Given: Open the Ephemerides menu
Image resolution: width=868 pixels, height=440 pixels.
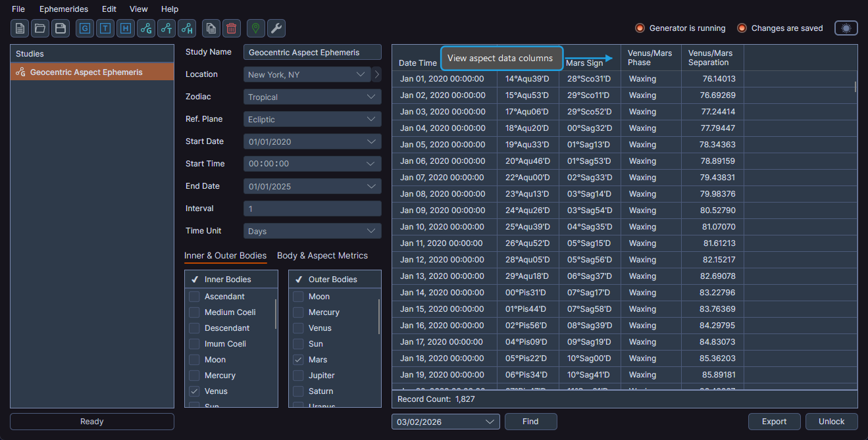Looking at the screenshot, I should pos(63,9).
